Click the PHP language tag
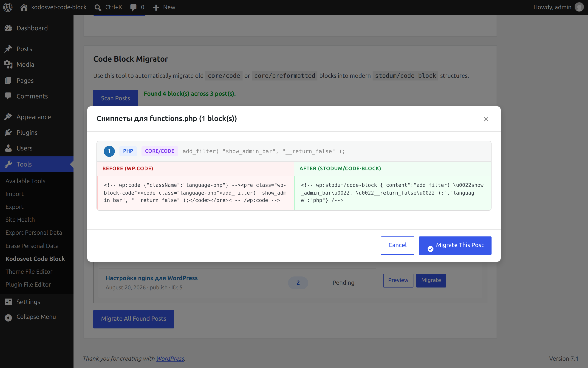The height and width of the screenshot is (368, 588). [128, 151]
